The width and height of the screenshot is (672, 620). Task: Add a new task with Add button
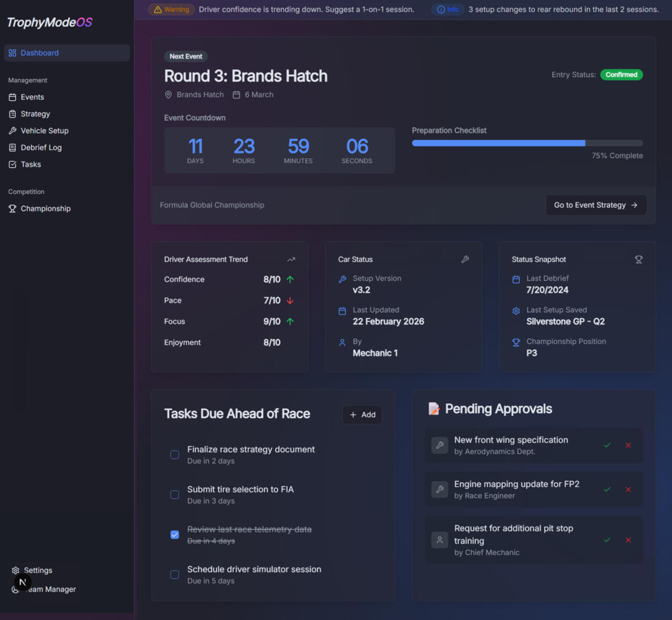[362, 415]
